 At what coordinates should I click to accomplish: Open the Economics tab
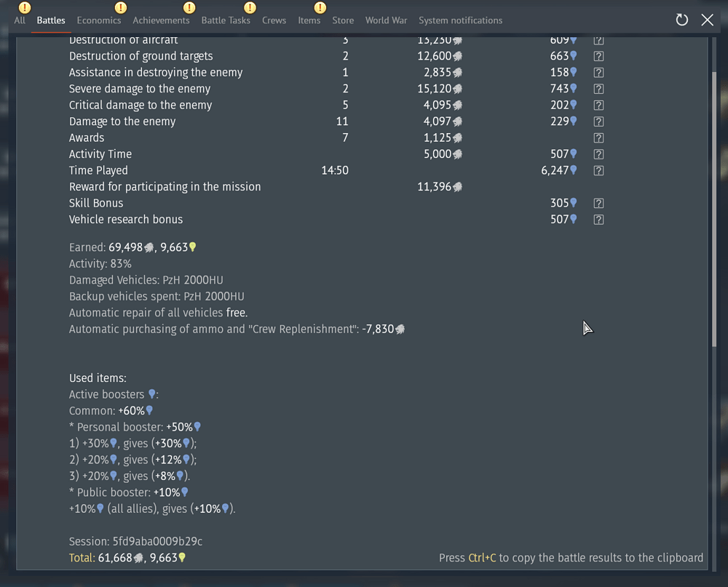pyautogui.click(x=99, y=20)
